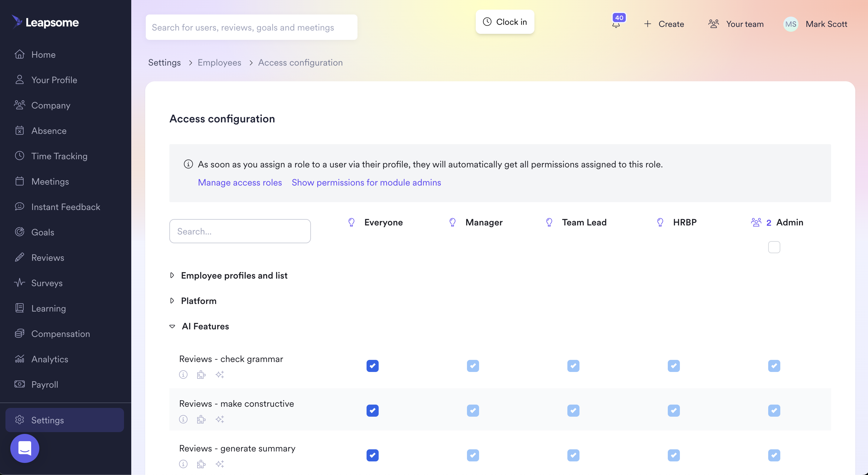Click the Admin column header
The width and height of the screenshot is (868, 475).
coord(789,222)
